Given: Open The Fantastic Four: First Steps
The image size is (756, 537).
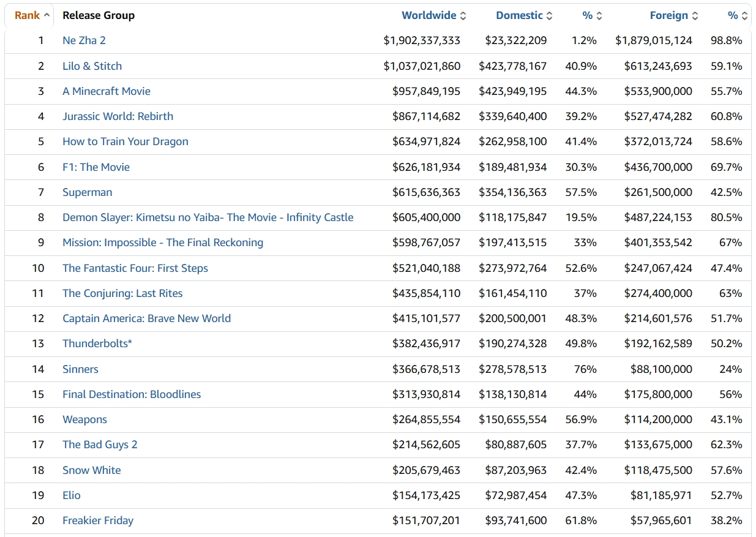Looking at the screenshot, I should click(x=135, y=268).
